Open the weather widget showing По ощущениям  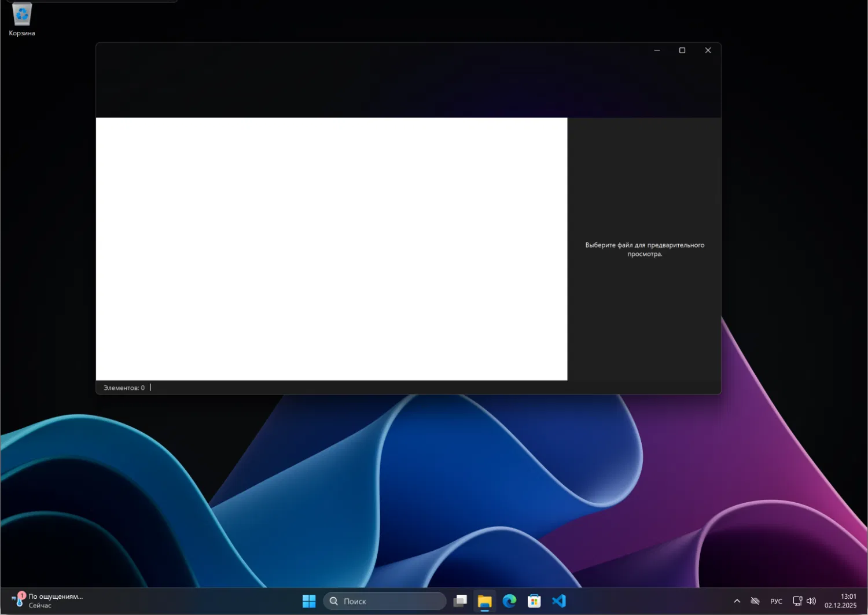click(46, 601)
